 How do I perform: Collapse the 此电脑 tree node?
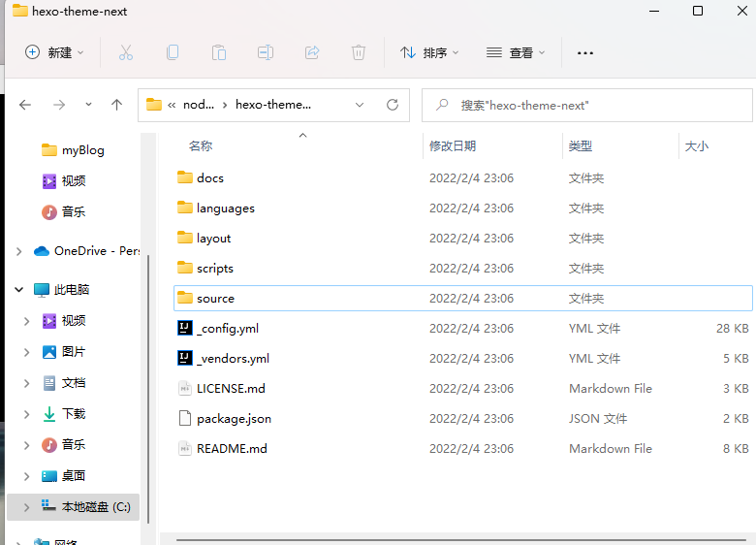(18, 290)
